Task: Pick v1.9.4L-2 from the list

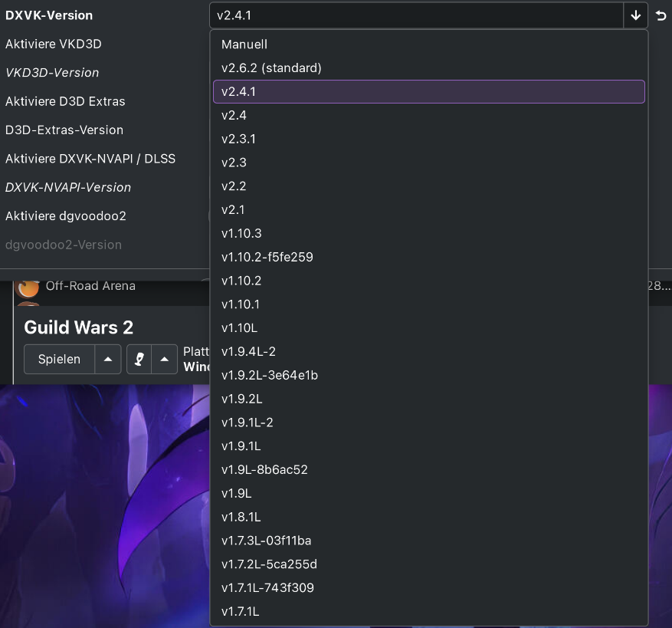Action: click(x=428, y=351)
